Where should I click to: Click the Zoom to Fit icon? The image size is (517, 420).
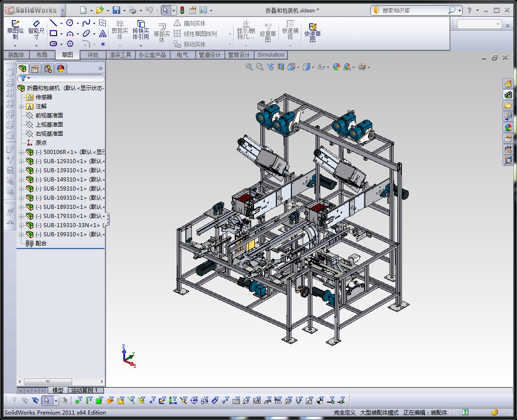tap(249, 67)
